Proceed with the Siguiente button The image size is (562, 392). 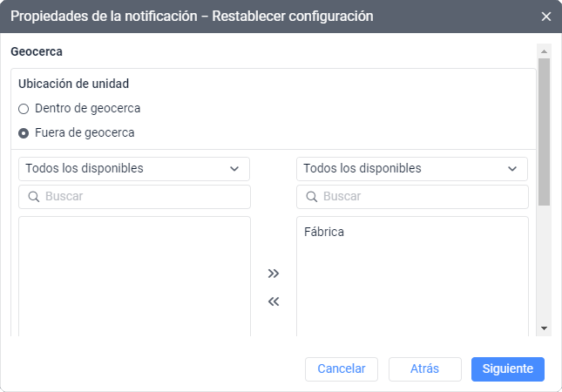click(508, 368)
